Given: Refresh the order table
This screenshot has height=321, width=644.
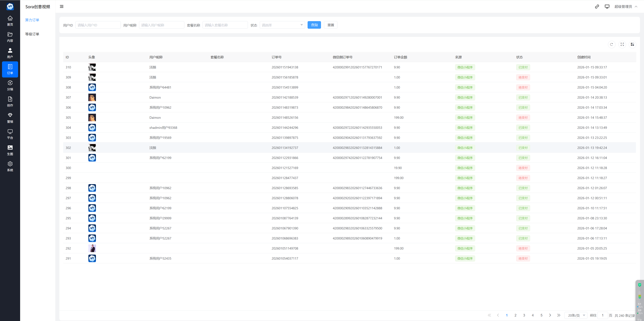Looking at the screenshot, I should click(x=611, y=44).
